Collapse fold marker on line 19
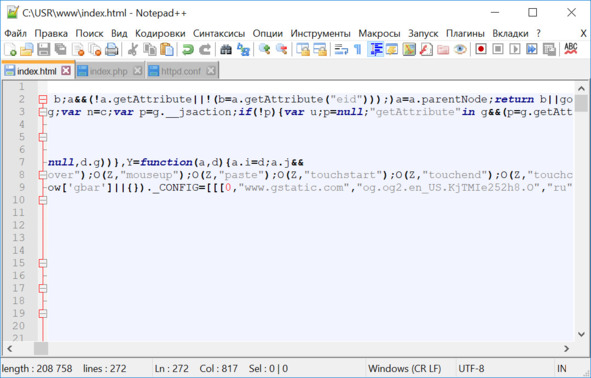The height and width of the screenshot is (378, 591). coord(43,313)
